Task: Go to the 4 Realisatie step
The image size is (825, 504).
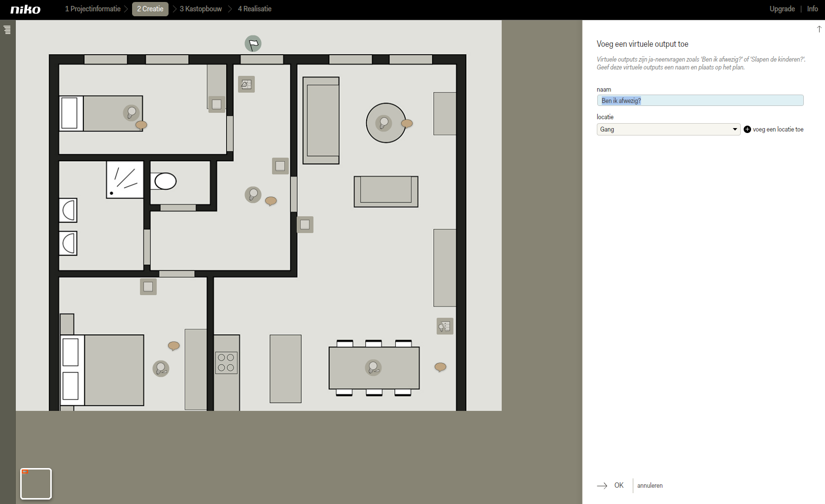Action: (x=255, y=9)
